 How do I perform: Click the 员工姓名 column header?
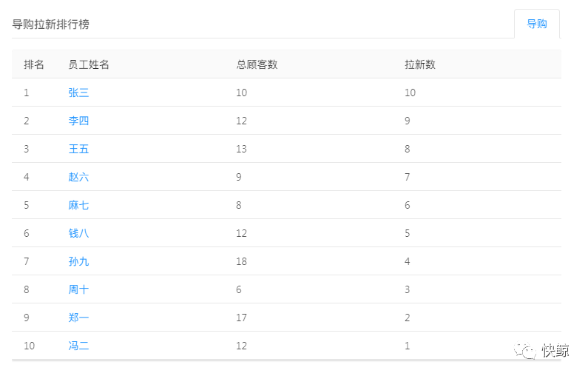point(89,64)
